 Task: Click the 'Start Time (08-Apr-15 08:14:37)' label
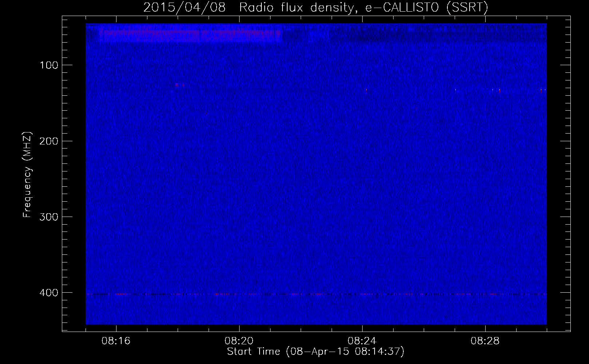(x=316, y=352)
